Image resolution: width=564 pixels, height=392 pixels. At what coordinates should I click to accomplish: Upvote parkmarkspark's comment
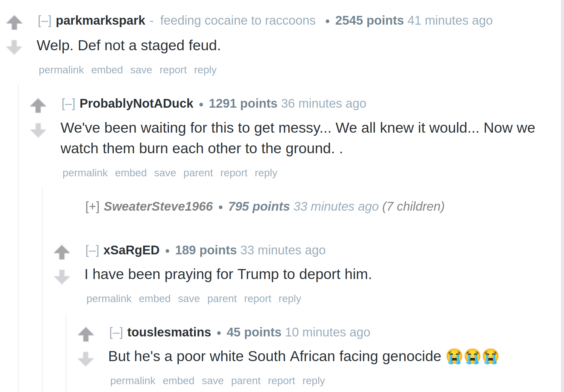tap(14, 22)
